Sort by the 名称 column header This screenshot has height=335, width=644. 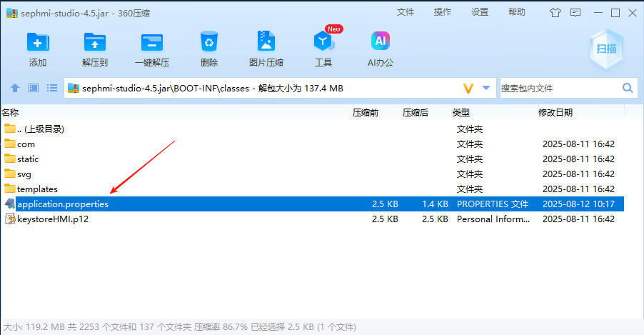10,113
